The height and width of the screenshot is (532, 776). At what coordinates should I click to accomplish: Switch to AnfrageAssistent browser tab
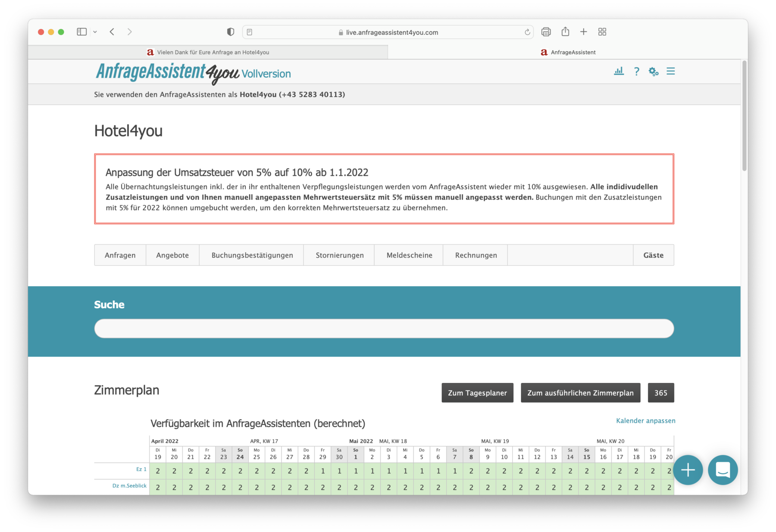568,52
